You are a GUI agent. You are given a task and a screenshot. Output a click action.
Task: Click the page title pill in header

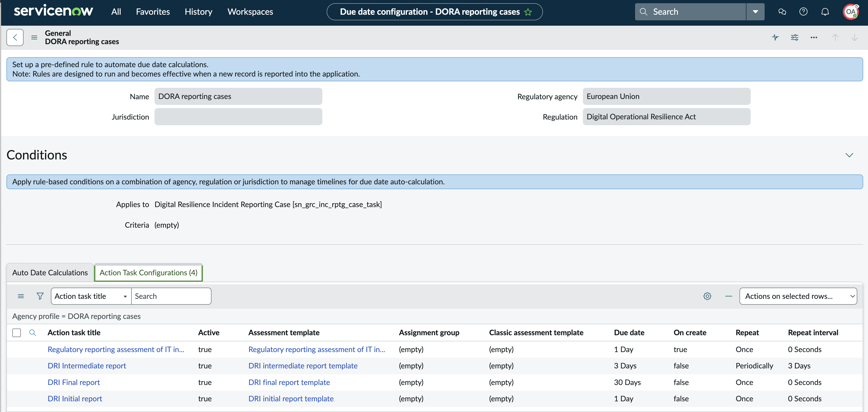pos(434,12)
